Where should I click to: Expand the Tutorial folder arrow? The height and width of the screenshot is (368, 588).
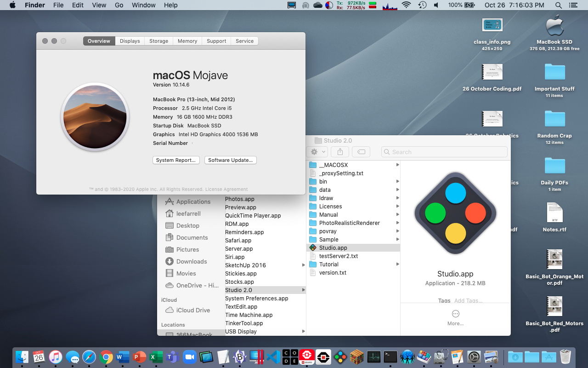397,264
